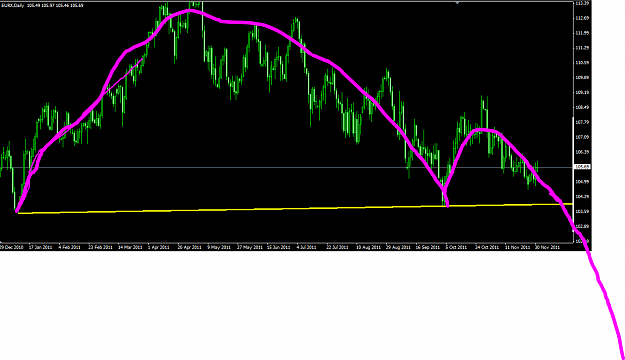Click the 23 Feb 2011 date label

(x=100, y=247)
